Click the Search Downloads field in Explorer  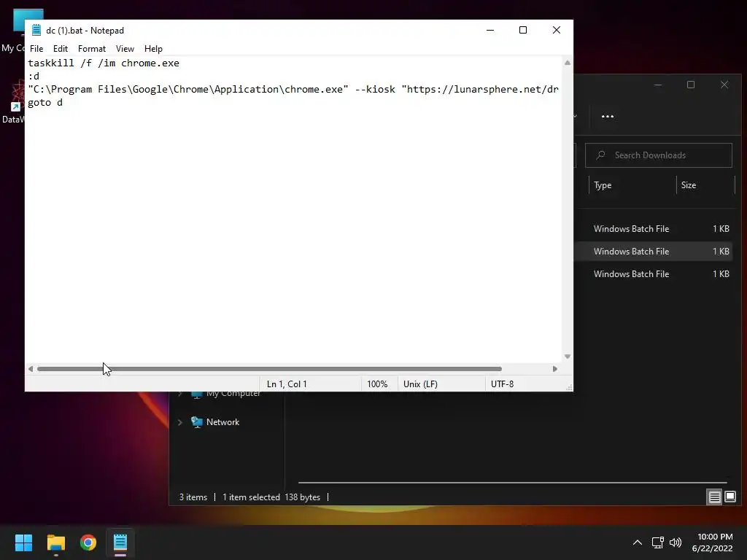659,155
